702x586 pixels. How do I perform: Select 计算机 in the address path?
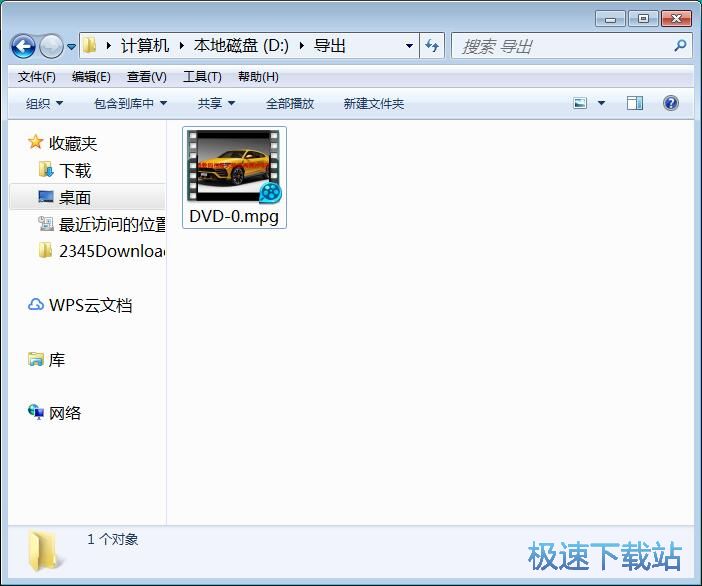click(145, 46)
